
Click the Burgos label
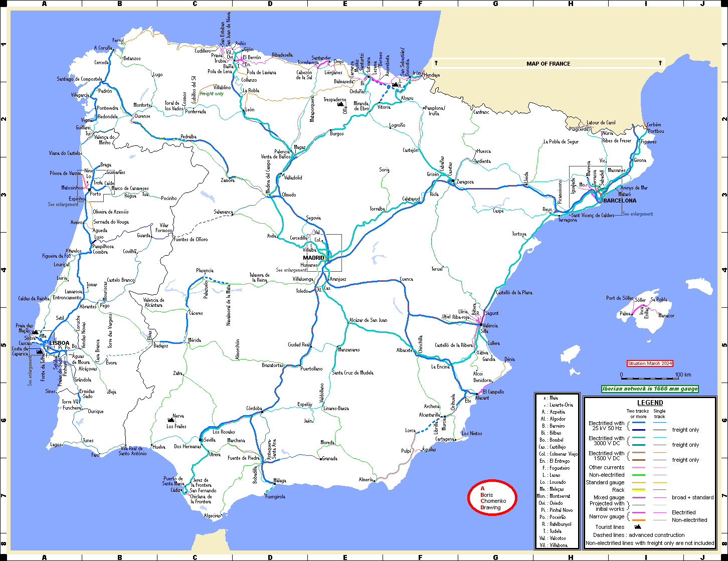point(337,133)
